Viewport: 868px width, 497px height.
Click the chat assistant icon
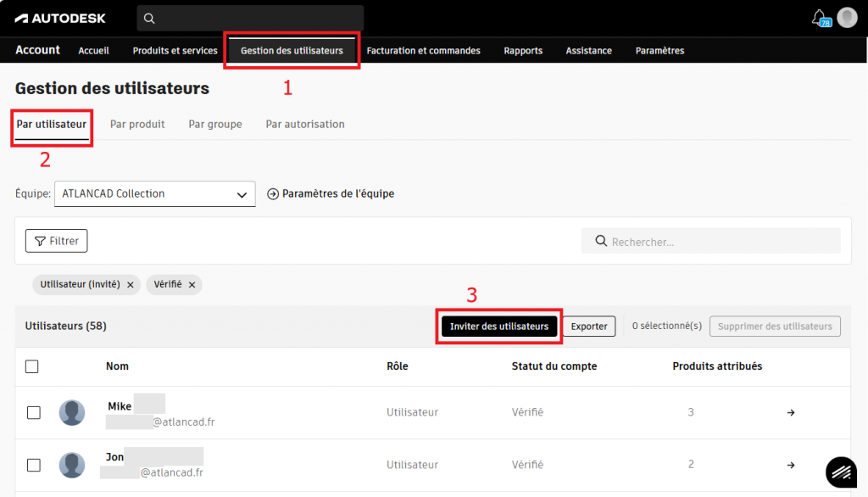[x=841, y=472]
